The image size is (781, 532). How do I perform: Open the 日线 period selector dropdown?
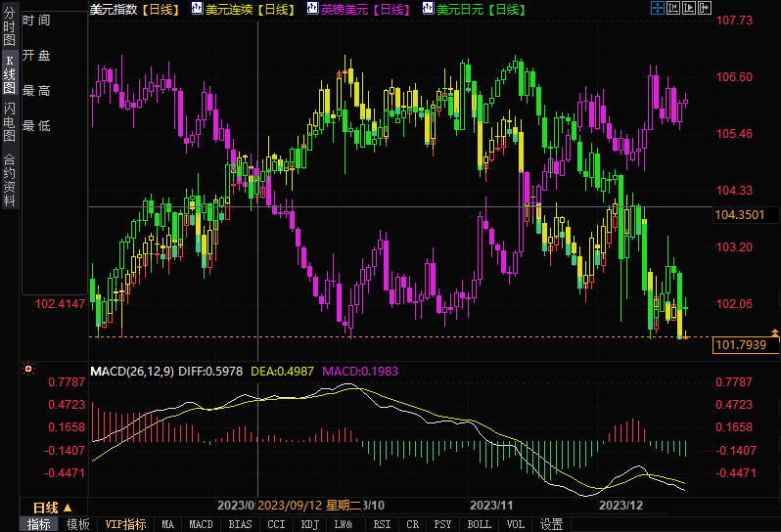click(x=52, y=508)
